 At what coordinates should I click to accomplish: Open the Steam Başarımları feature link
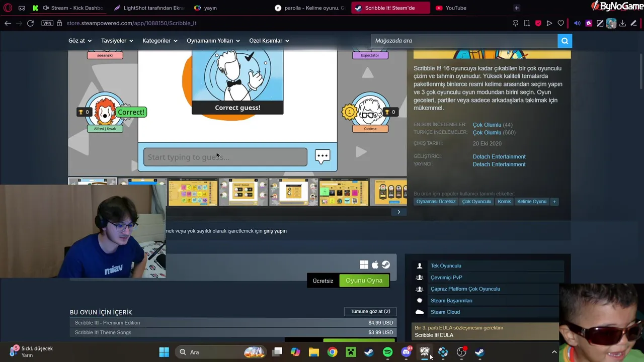(x=451, y=301)
